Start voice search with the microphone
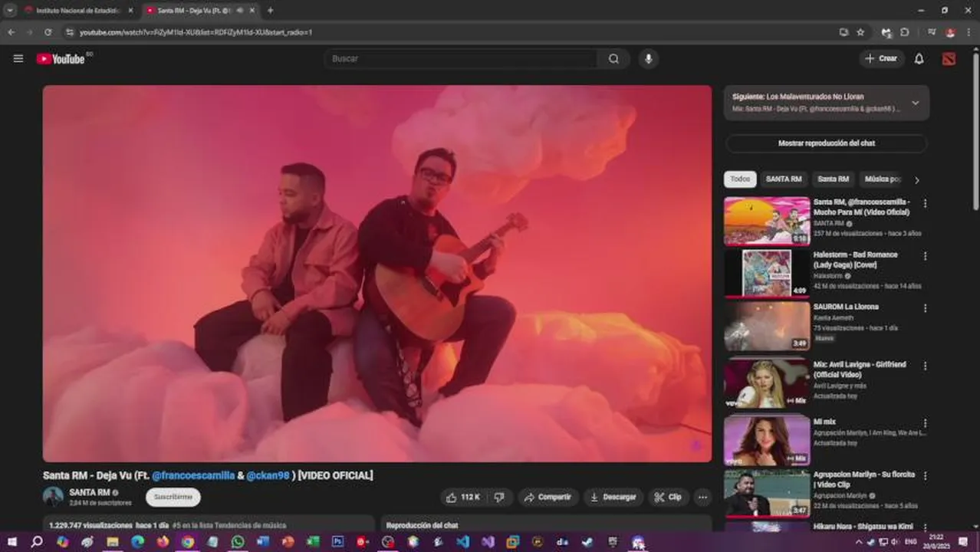This screenshot has height=552, width=980. point(649,59)
